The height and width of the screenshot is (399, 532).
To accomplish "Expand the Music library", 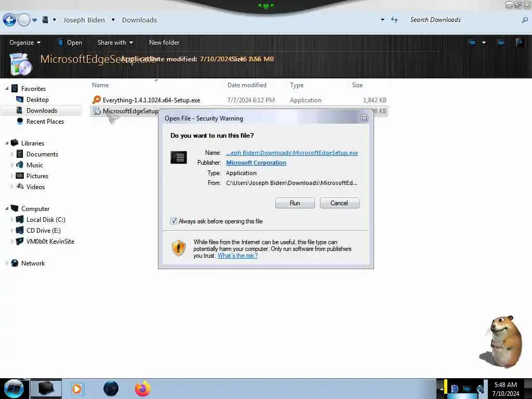I will click(12, 165).
